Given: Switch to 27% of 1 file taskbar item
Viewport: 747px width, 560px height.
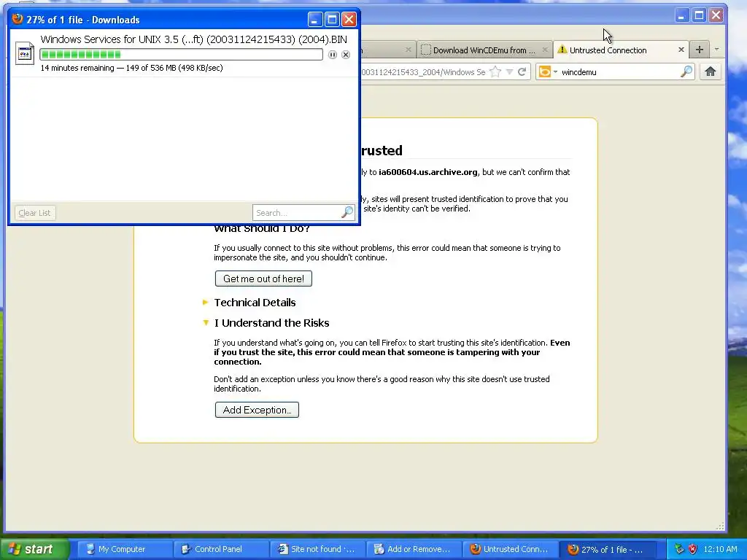Looking at the screenshot, I should [608, 549].
